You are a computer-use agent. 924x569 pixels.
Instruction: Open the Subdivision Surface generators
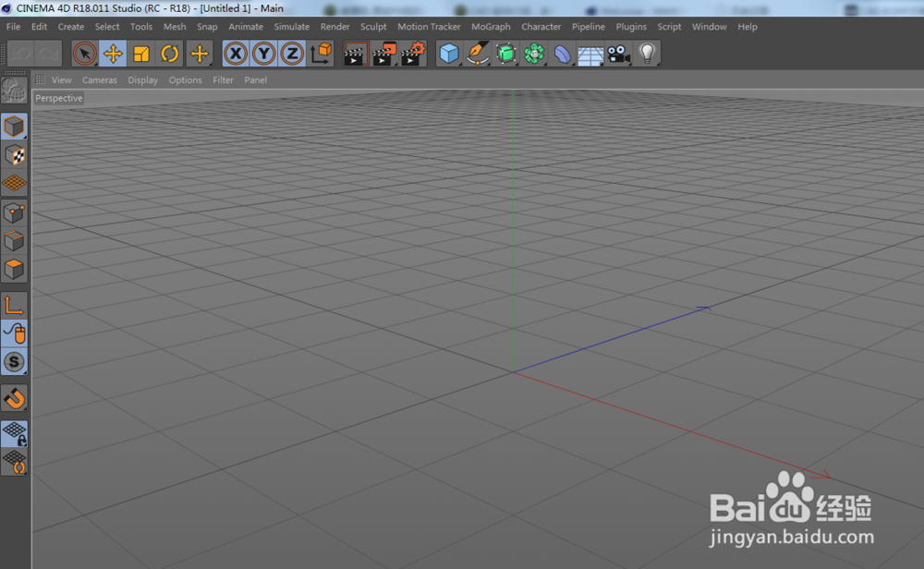[506, 54]
